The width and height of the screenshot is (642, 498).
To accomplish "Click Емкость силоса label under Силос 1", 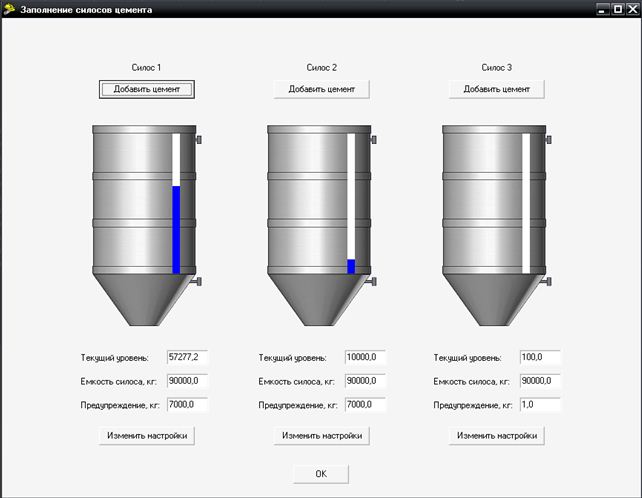I will click(119, 382).
